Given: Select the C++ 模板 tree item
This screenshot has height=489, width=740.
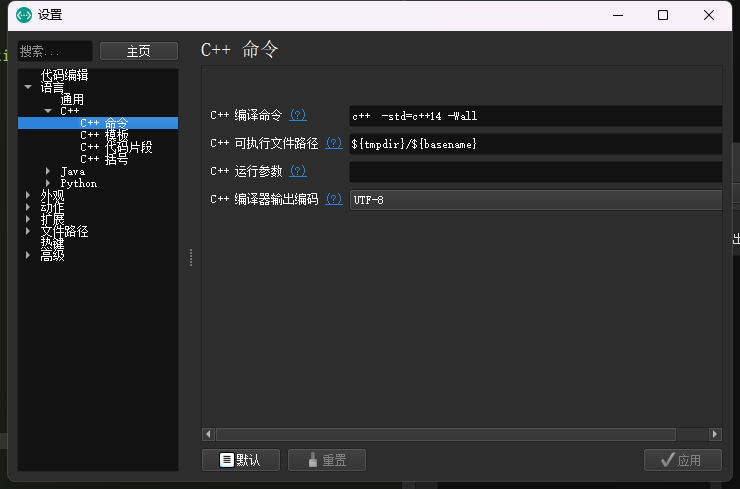Looking at the screenshot, I should [104, 135].
